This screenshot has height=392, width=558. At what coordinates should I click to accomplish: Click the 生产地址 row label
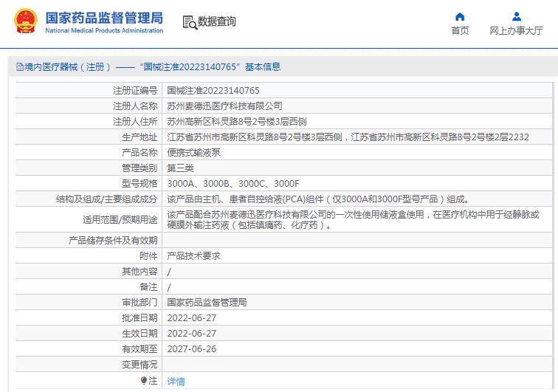coord(139,137)
